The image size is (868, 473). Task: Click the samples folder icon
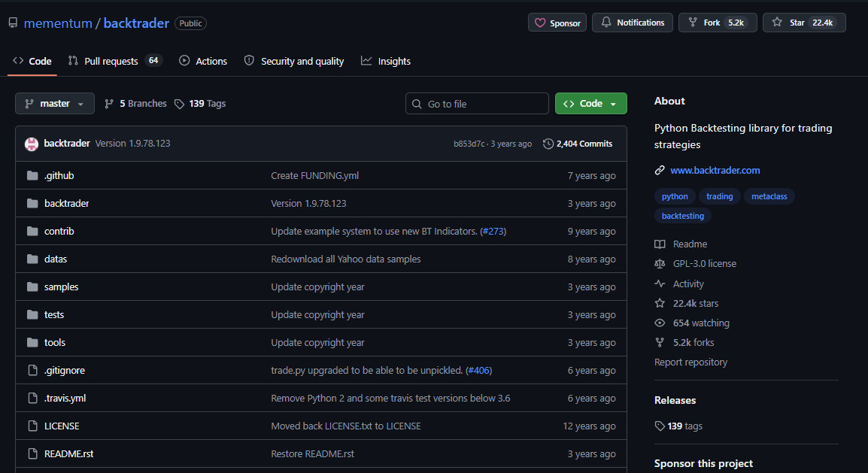[32, 287]
